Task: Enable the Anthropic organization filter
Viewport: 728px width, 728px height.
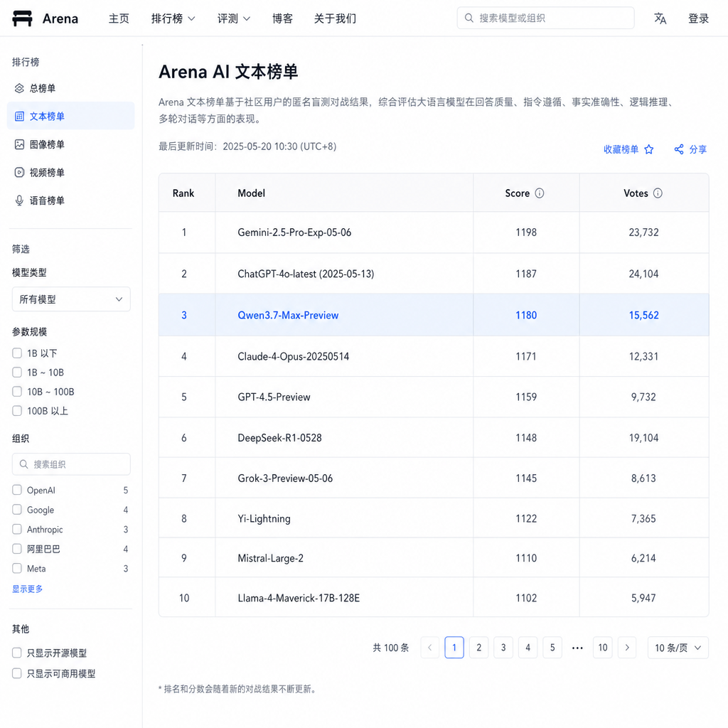Action: (x=17, y=529)
